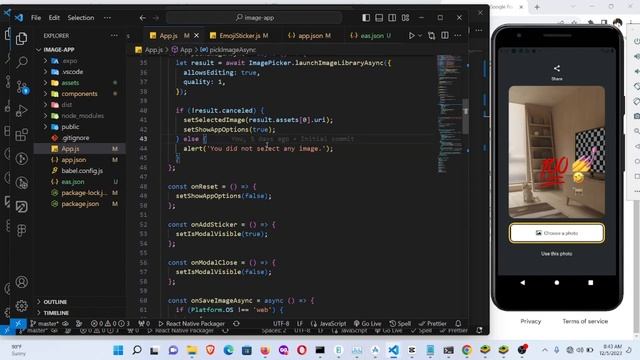Open the File menu
Image resolution: width=640 pixels, height=360 pixels.
click(36, 18)
